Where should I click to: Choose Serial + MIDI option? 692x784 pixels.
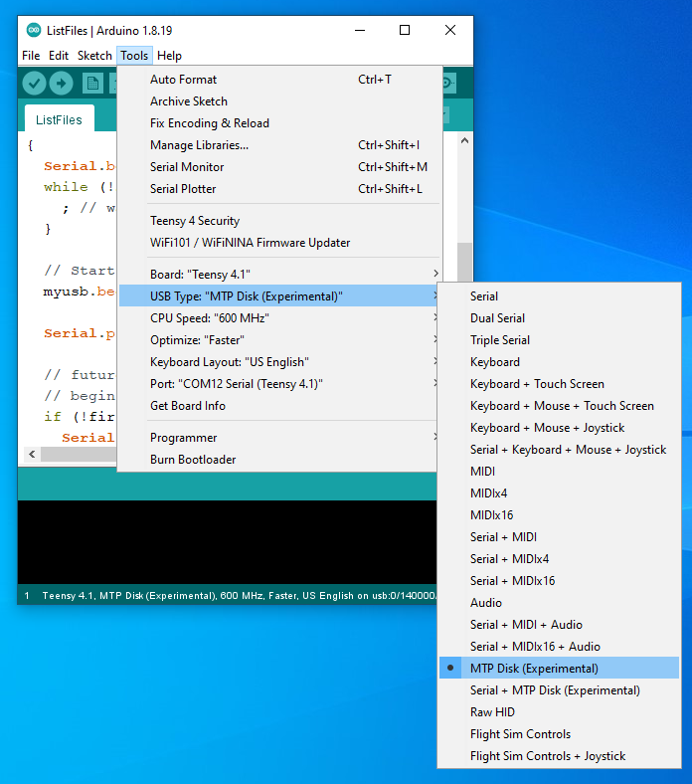click(559, 537)
